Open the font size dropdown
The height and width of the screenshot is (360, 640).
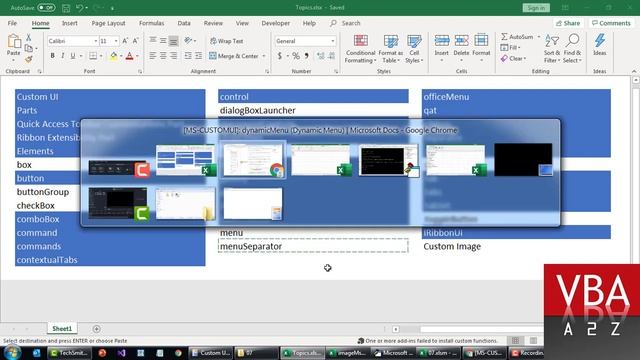(116, 41)
